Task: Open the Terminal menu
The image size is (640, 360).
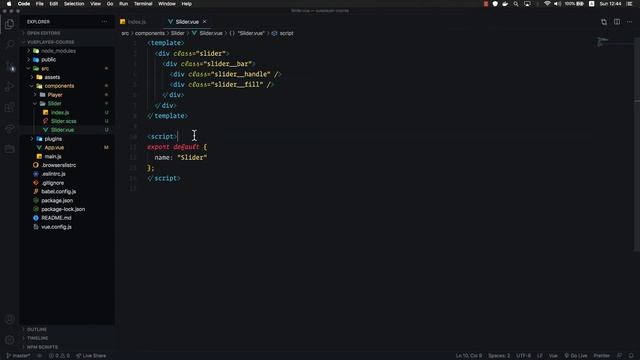Action: pos(143,4)
